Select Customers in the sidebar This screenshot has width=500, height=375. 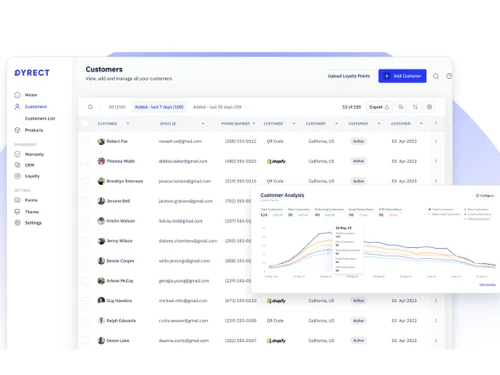tap(36, 107)
